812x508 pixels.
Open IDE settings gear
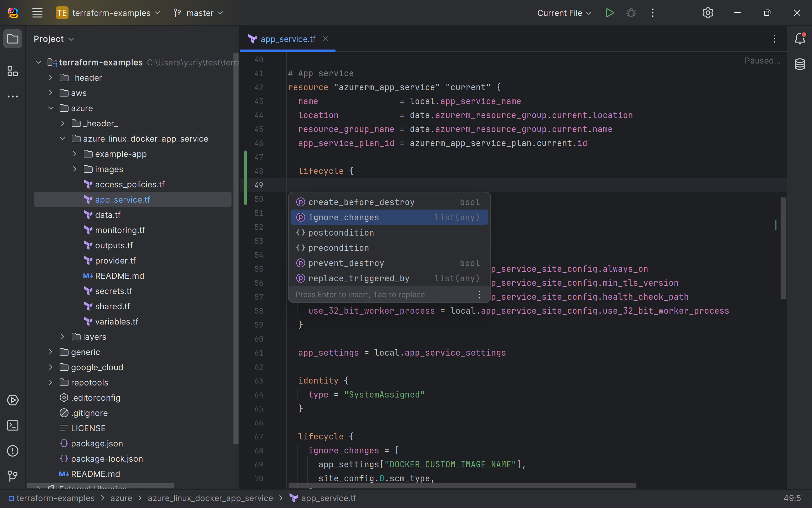pyautogui.click(x=708, y=13)
